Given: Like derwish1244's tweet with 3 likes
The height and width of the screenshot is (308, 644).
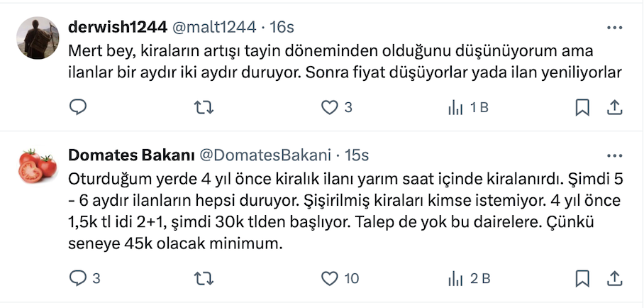Looking at the screenshot, I should [329, 107].
